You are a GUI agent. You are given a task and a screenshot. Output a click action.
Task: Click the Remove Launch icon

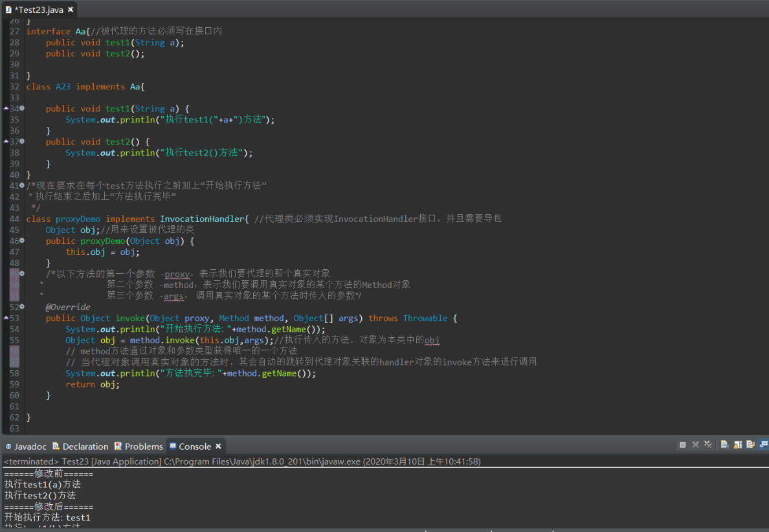[696, 445]
